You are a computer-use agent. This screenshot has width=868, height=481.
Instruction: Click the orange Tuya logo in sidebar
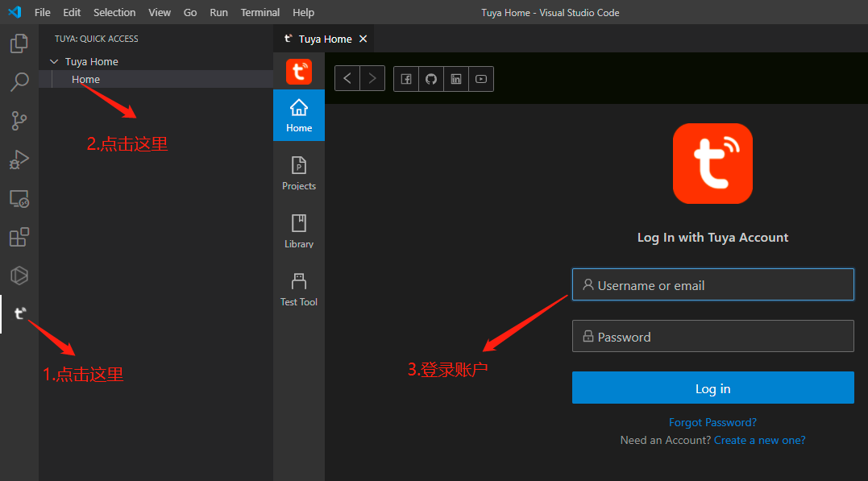click(299, 72)
